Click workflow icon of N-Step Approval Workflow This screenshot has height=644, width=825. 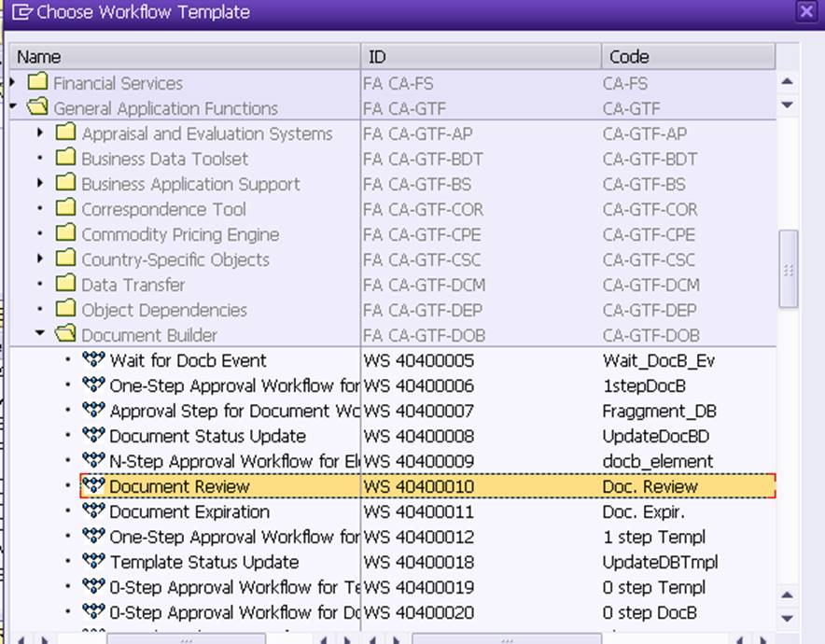coord(93,460)
